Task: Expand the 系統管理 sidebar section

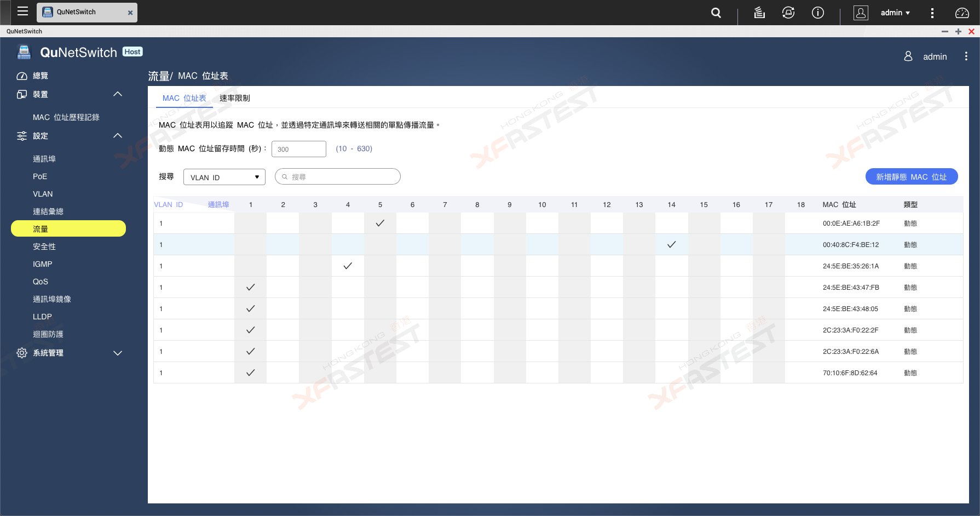Action: pos(117,353)
